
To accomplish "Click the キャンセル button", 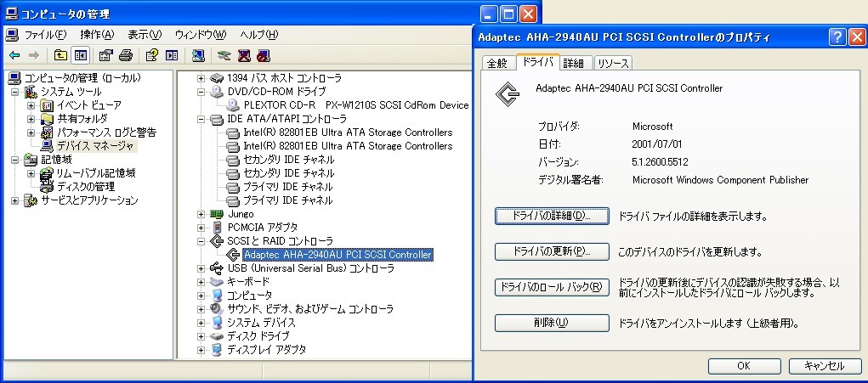I will (825, 366).
